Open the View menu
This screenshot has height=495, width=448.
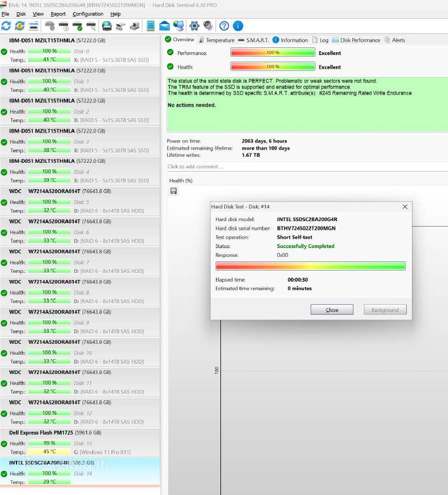pos(38,14)
